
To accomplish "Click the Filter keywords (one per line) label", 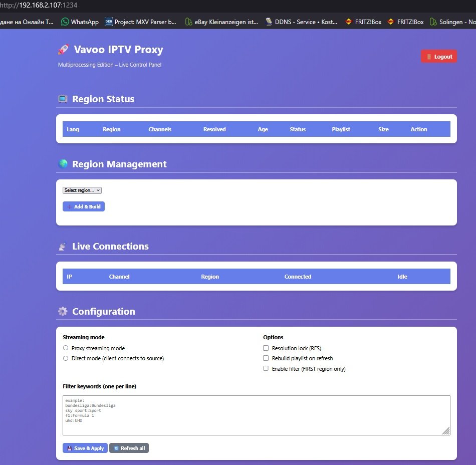I will coord(100,386).
